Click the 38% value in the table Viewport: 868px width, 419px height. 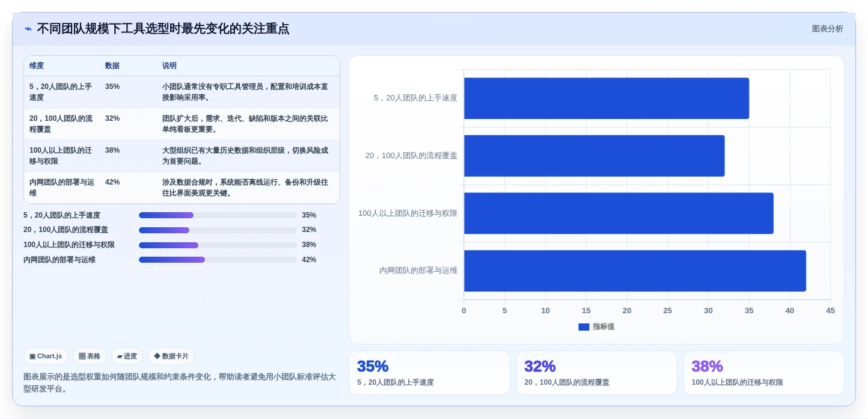coord(112,150)
